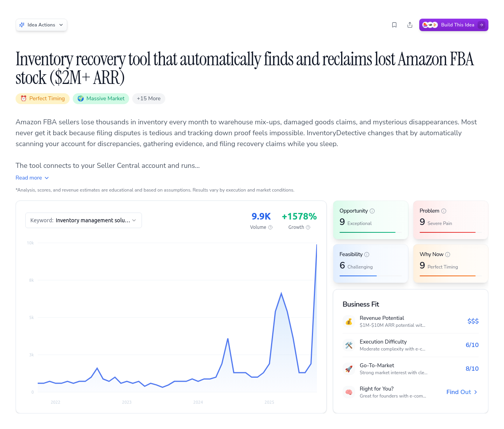Reveal more tags via +15 More
Screen dimensions: 504x429
(149, 99)
